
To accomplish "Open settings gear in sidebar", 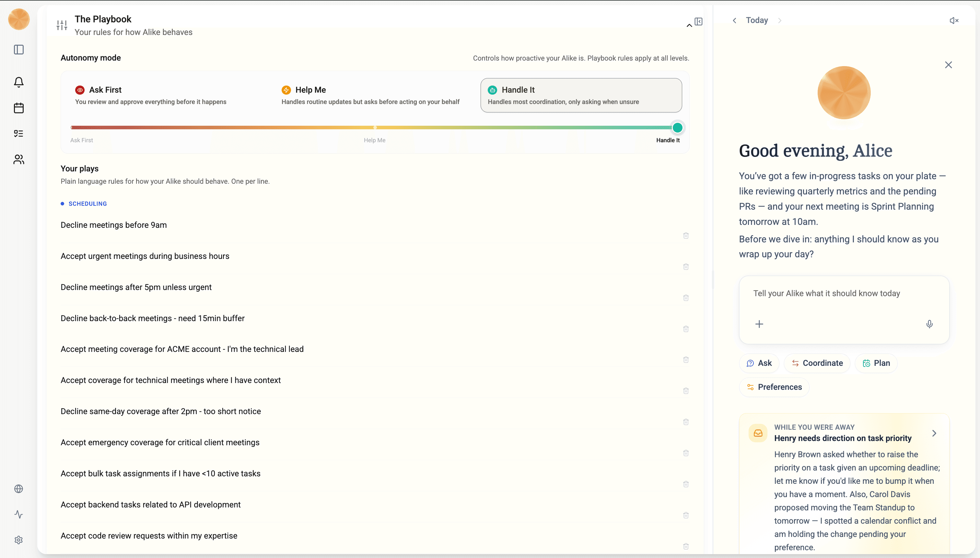I will 18,540.
